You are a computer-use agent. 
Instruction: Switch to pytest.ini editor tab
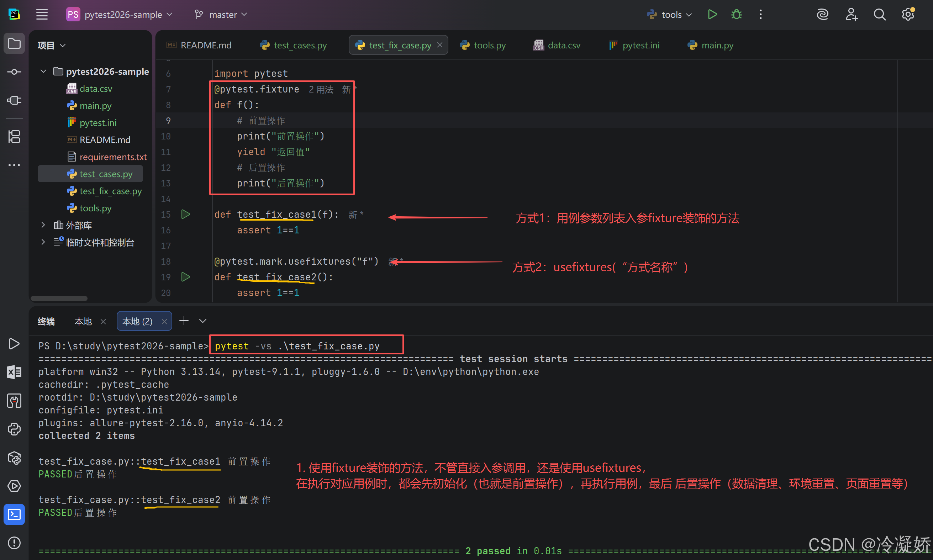pos(634,45)
